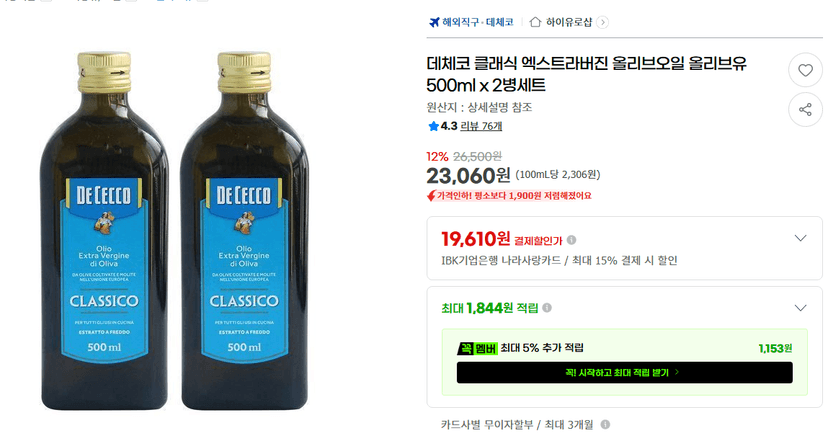Click the share icon button
Viewport: 828px width, 446px height.
805,110
